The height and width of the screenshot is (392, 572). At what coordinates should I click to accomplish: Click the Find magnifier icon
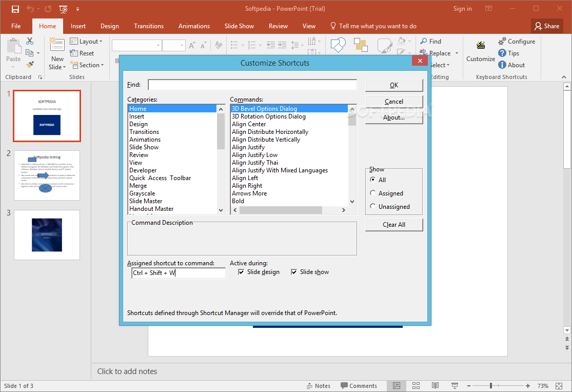(424, 41)
